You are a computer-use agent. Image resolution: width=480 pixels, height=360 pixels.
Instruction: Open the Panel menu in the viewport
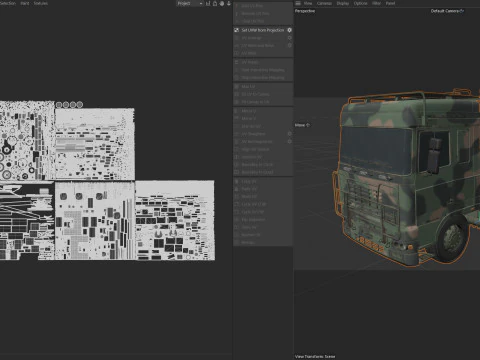390,3
